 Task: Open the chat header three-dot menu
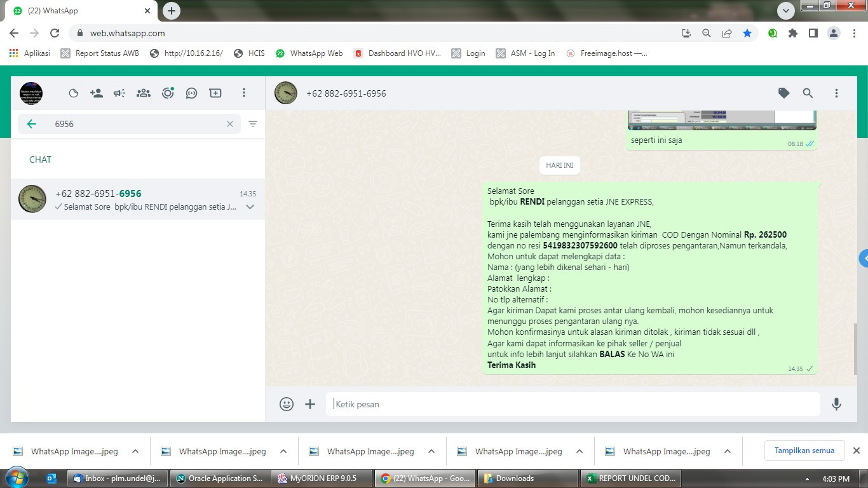click(x=836, y=93)
